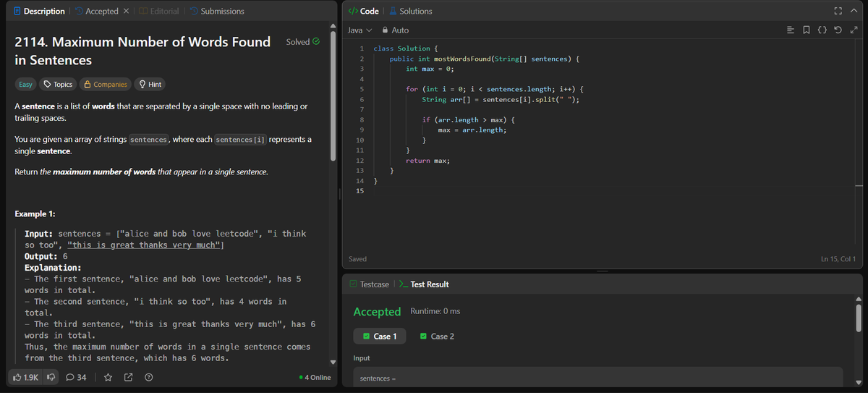Open the Companies tag
This screenshot has width=868, height=393.
[106, 85]
